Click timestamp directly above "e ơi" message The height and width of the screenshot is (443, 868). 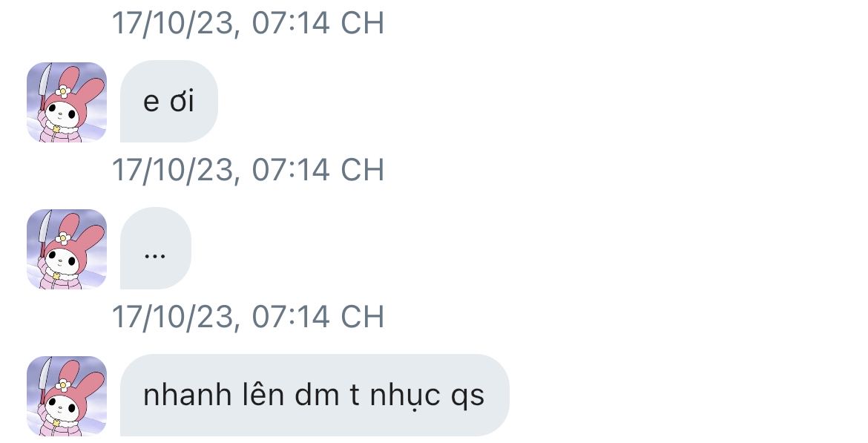[248, 23]
